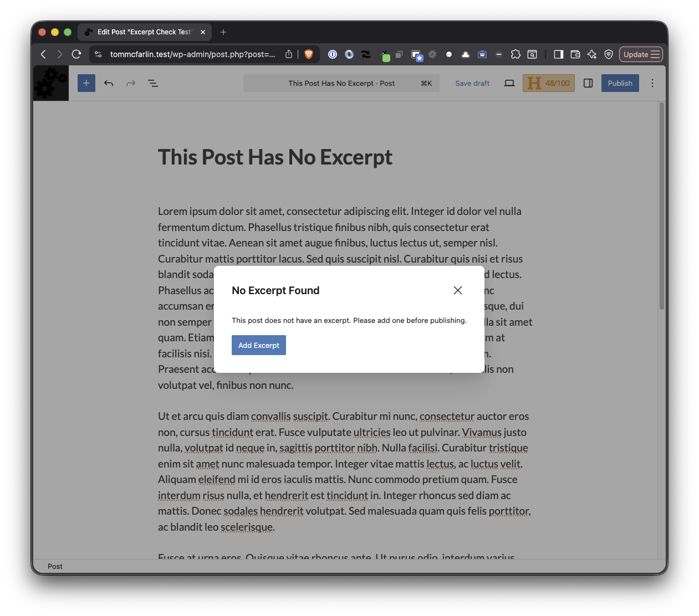Click the Publish button
Image resolution: width=699 pixels, height=616 pixels.
point(620,83)
